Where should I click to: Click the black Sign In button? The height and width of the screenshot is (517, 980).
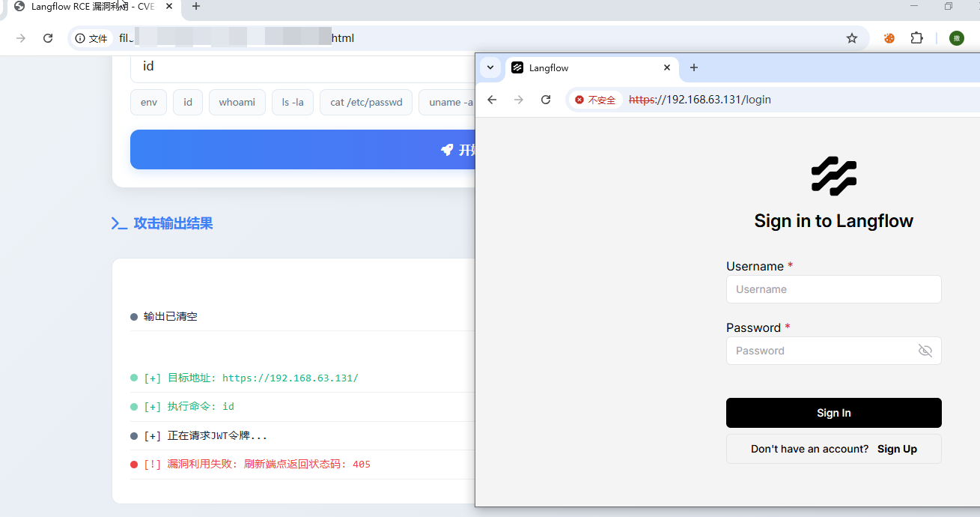click(833, 413)
